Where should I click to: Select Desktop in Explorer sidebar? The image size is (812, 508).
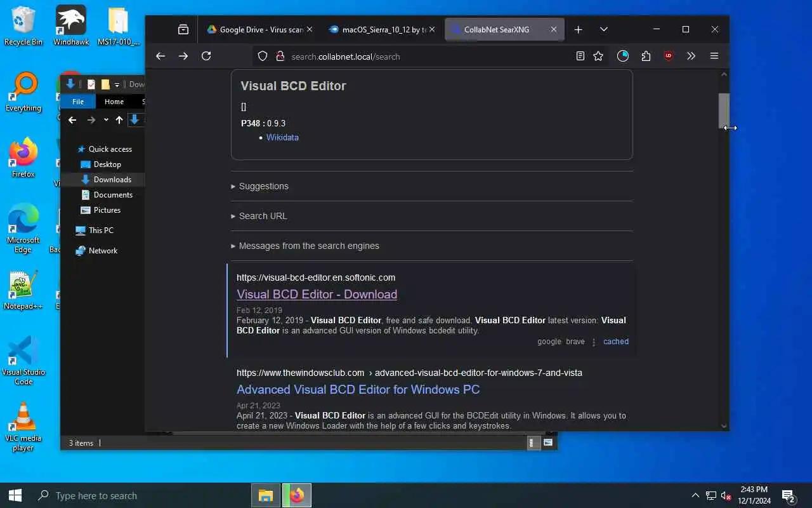coord(101,164)
